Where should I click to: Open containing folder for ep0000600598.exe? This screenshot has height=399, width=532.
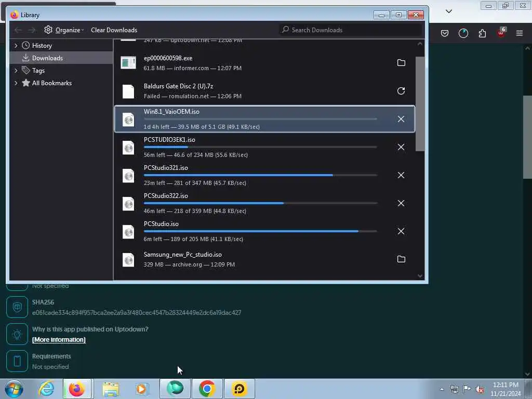pos(401,63)
